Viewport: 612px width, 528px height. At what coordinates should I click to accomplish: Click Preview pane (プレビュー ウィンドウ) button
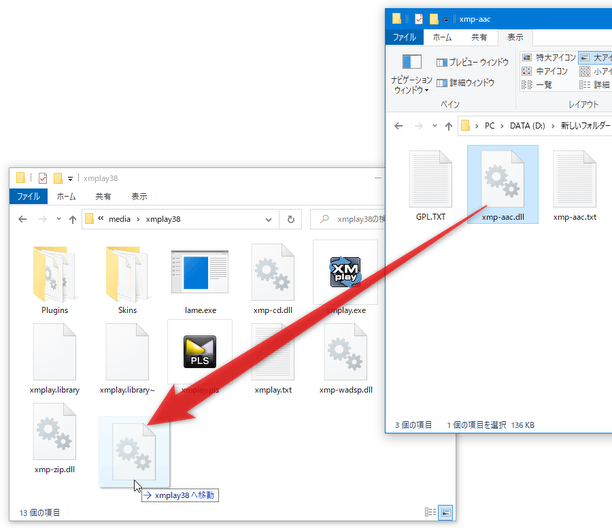click(x=472, y=62)
